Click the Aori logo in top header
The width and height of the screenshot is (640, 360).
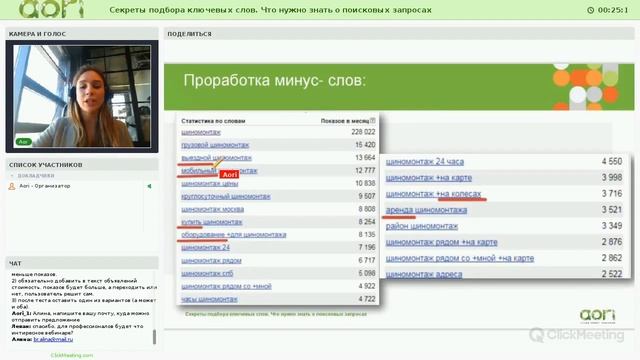52,9
